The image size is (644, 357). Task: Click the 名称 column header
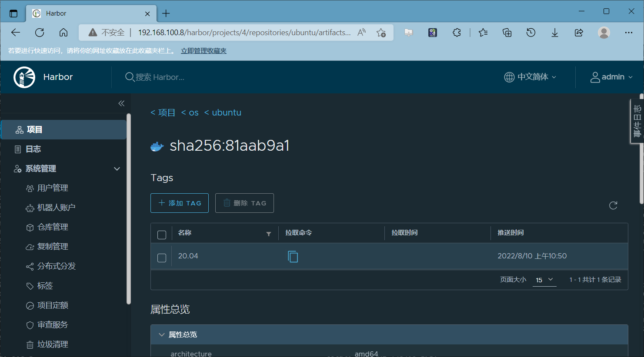tap(185, 233)
